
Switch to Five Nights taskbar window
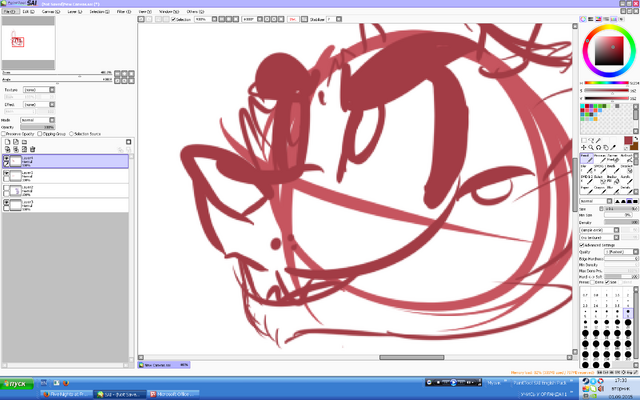point(66,394)
